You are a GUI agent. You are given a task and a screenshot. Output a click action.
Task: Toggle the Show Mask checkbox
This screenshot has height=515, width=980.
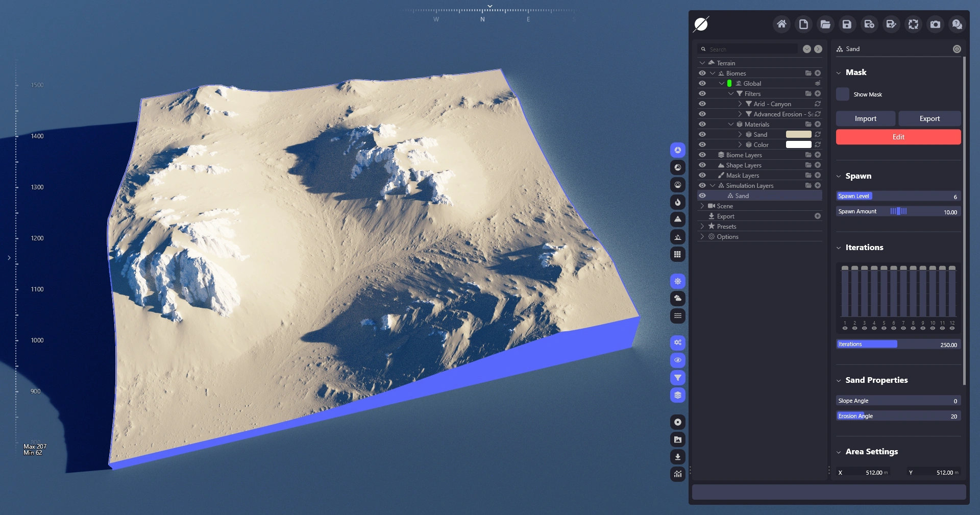[843, 94]
